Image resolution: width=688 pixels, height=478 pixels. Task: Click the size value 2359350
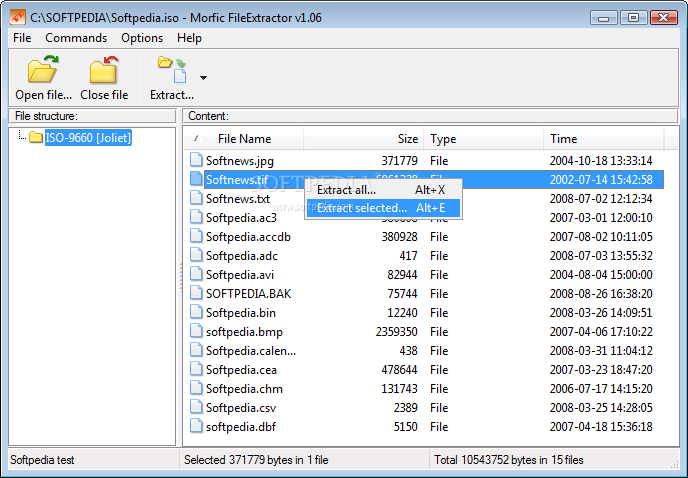pyautogui.click(x=396, y=332)
